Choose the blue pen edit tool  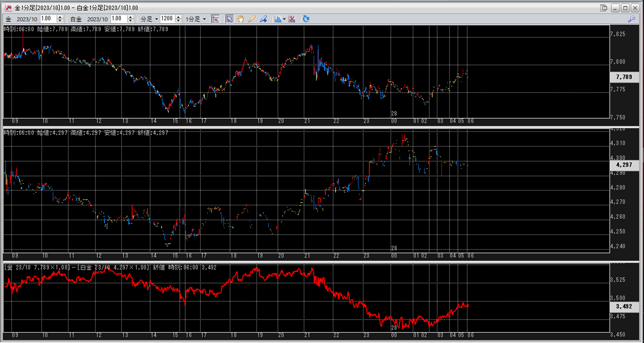(263, 19)
